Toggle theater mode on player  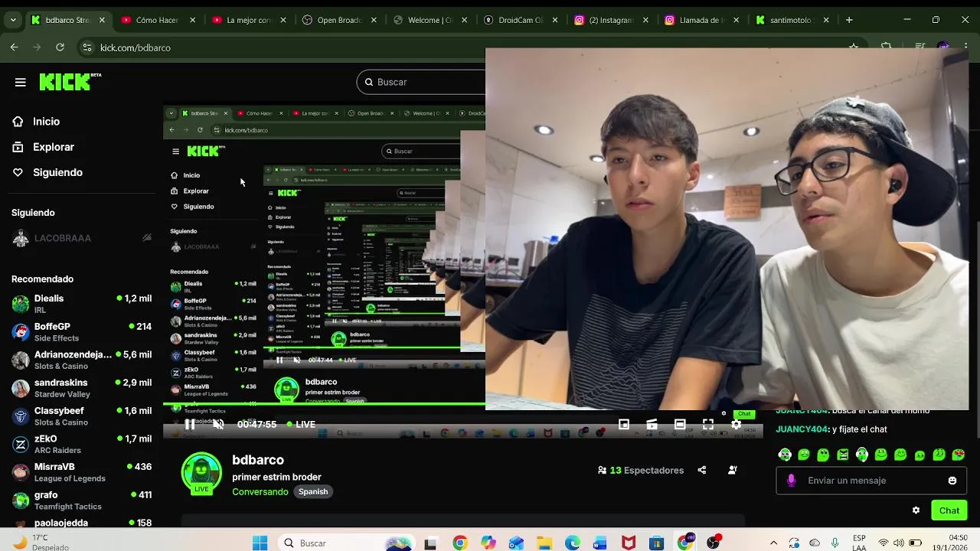680,424
